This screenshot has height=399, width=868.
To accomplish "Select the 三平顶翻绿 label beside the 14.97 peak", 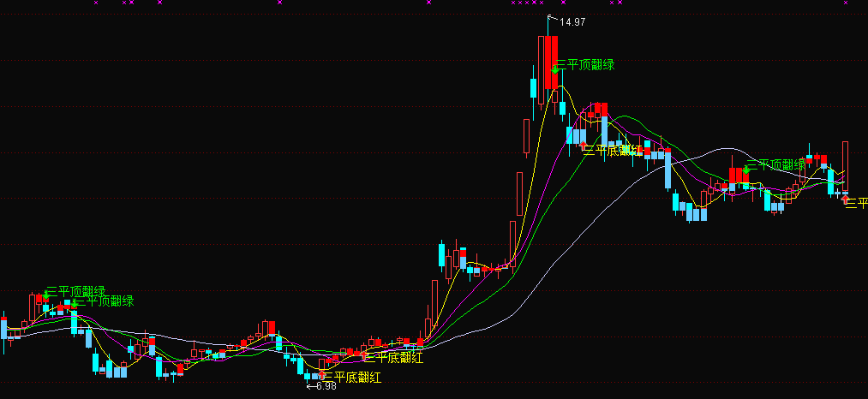I will (x=585, y=65).
